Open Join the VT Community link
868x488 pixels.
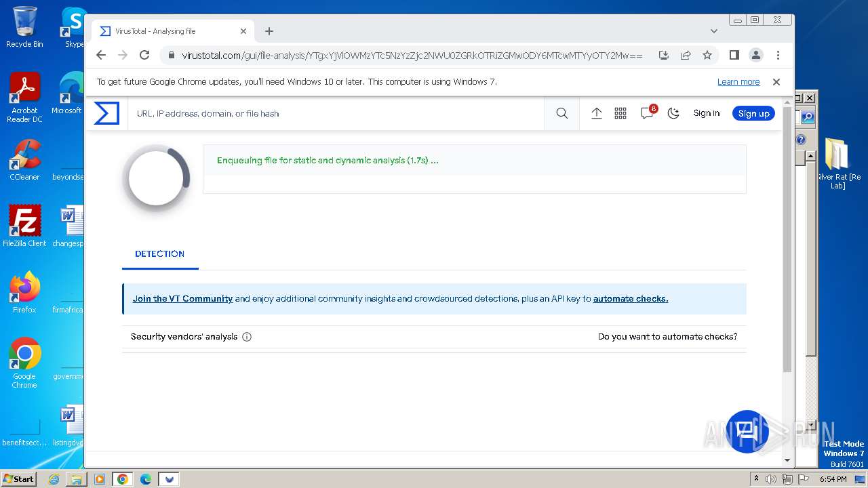(182, 298)
